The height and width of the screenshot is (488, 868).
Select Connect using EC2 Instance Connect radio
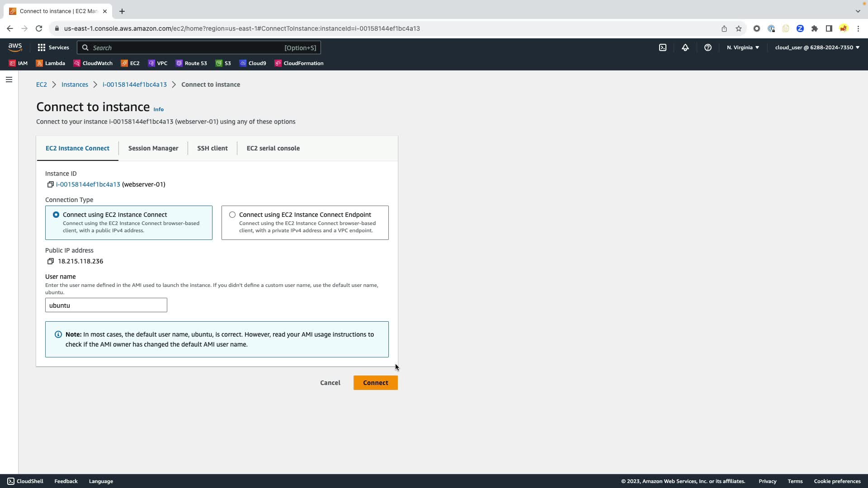point(56,215)
